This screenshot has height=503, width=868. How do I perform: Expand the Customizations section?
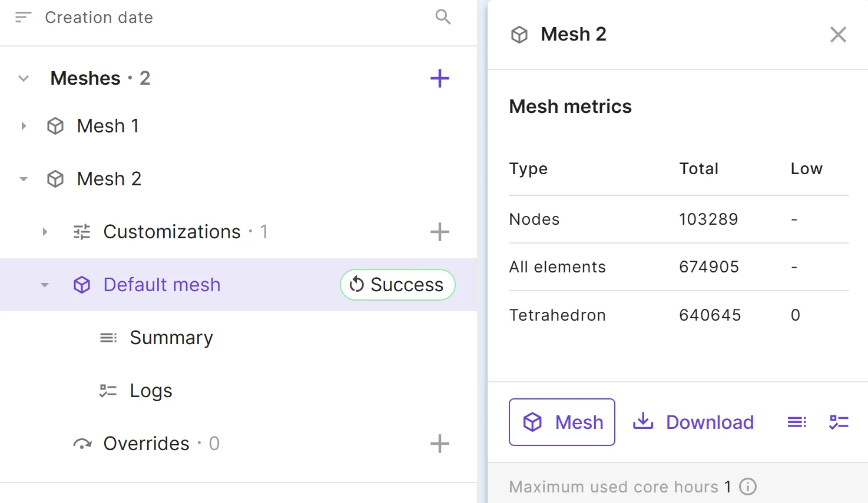45,231
